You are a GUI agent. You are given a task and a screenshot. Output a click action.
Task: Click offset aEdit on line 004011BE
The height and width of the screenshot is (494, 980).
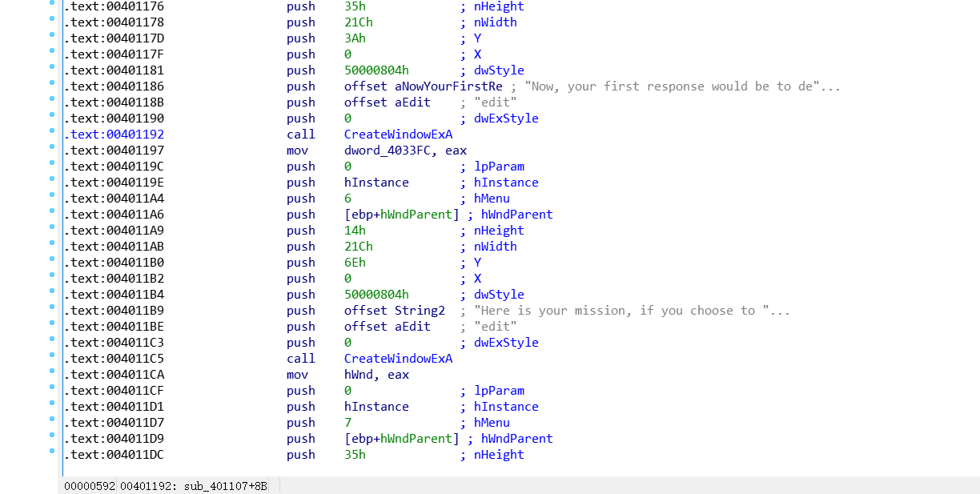click(388, 327)
